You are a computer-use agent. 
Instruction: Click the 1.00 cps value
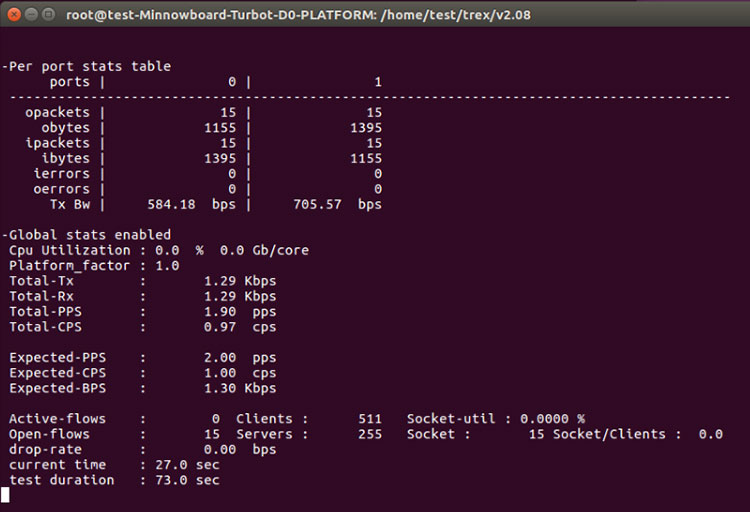[240, 373]
